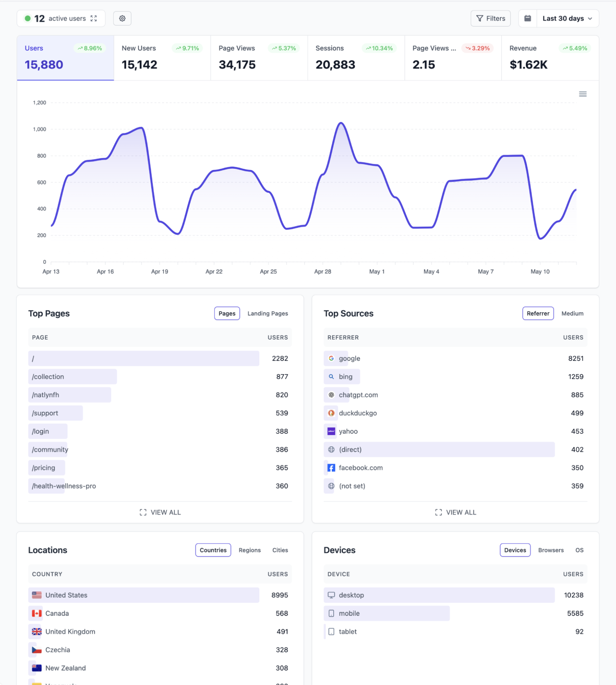
Task: Click the settings gear icon
Action: click(x=122, y=18)
